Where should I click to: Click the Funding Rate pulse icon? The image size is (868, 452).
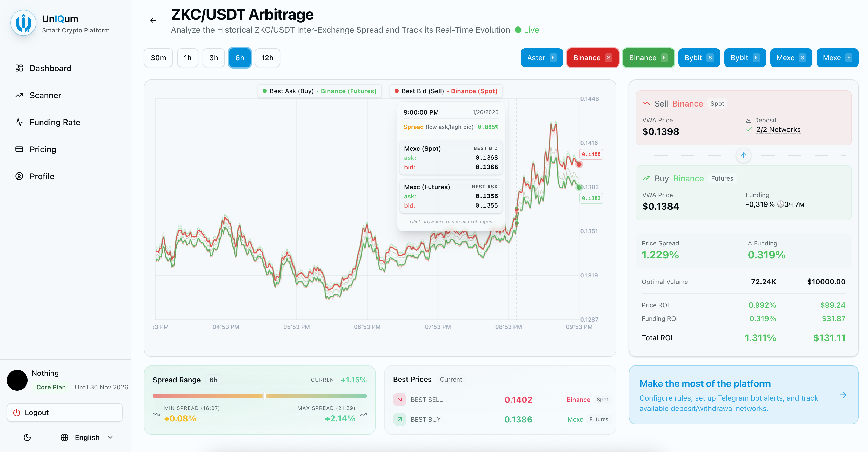point(19,122)
